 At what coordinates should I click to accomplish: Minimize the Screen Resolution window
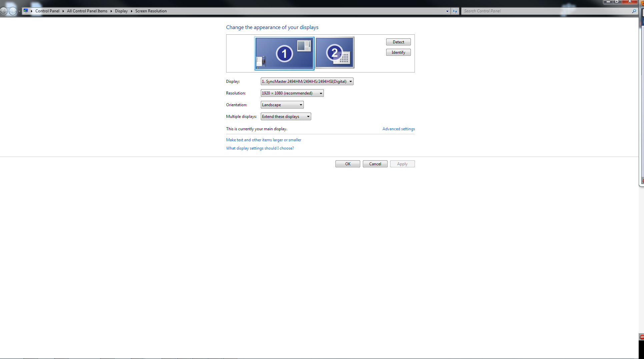pos(608,2)
